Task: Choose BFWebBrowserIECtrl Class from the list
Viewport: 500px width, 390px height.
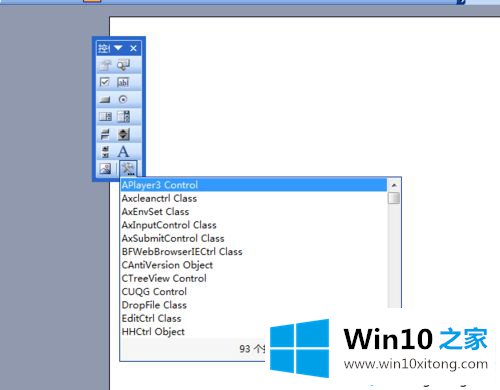Action: click(x=254, y=252)
